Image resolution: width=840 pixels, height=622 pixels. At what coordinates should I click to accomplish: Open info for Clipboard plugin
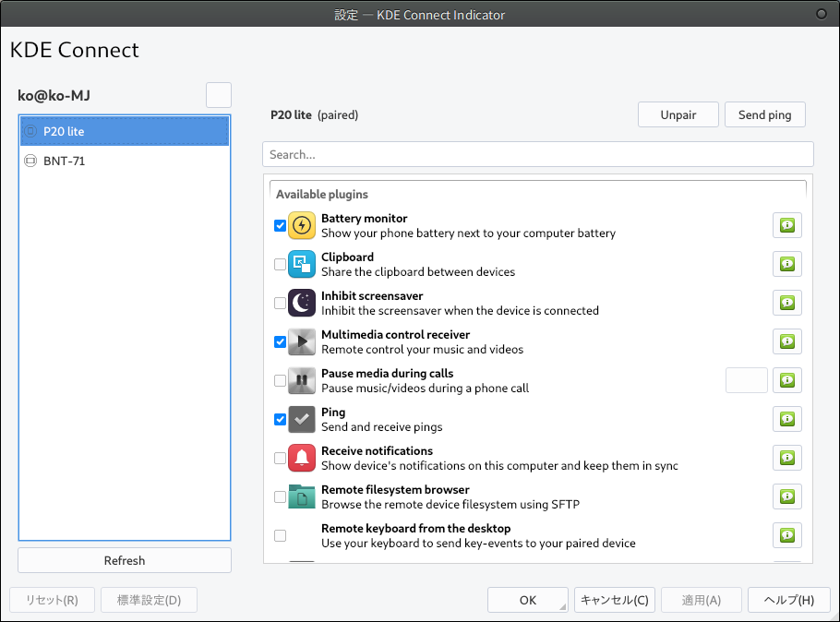pyautogui.click(x=787, y=264)
